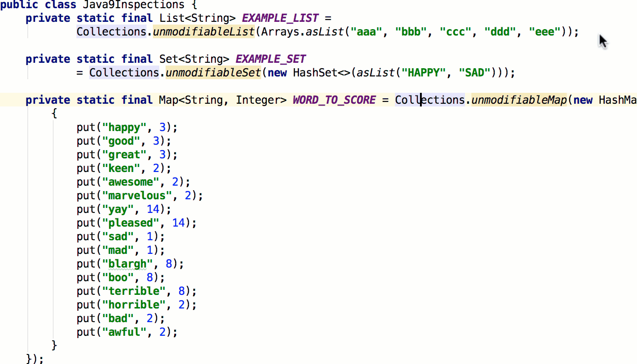Viewport: 637px width, 364px height.
Task: Select the EXAMPLE_SET field name
Action: click(270, 59)
